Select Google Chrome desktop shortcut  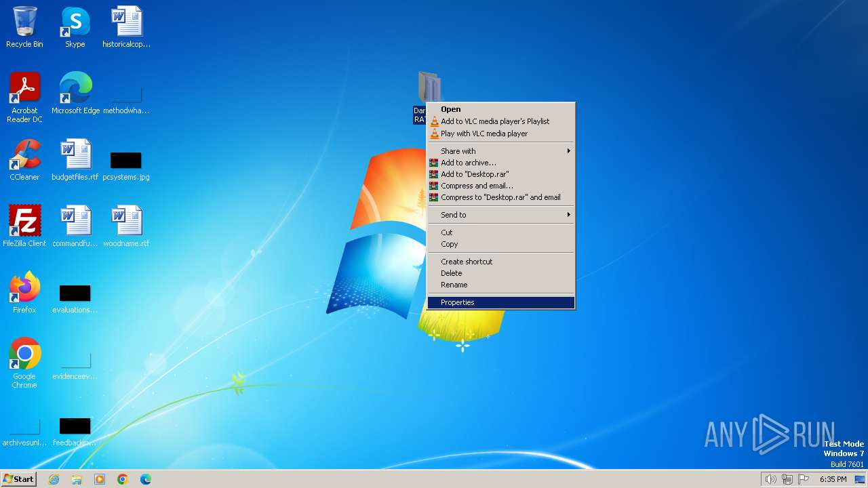tap(24, 363)
